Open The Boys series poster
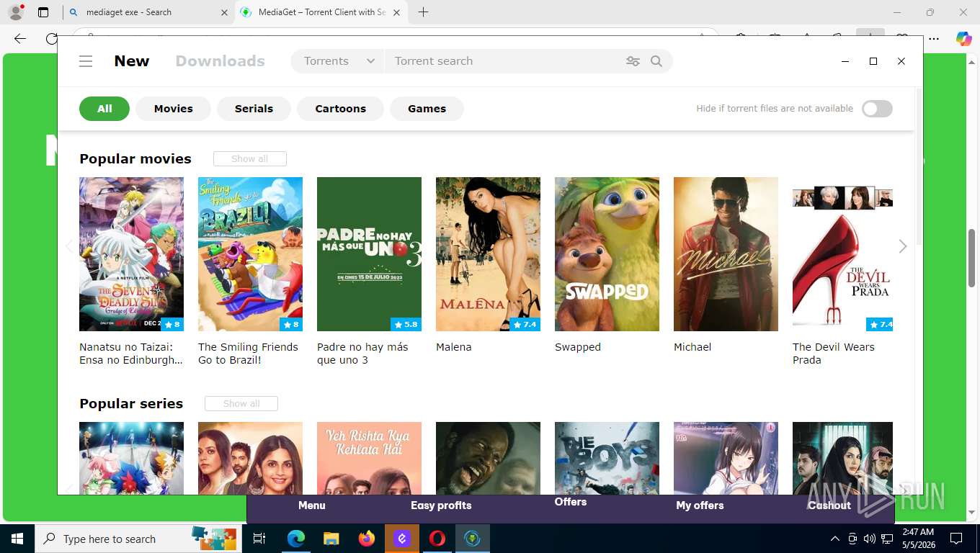The height and width of the screenshot is (553, 980). click(607, 458)
